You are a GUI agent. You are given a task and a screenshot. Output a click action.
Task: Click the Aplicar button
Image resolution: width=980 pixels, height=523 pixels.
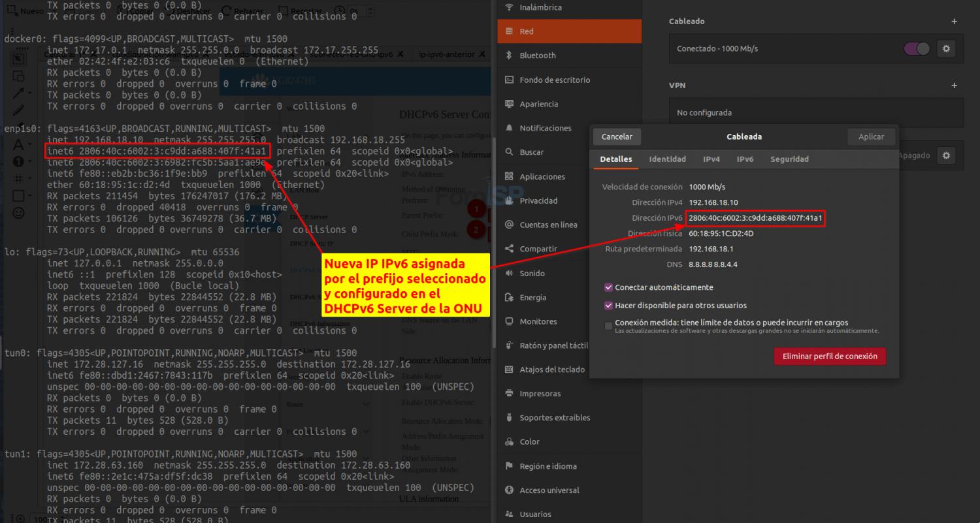point(871,136)
